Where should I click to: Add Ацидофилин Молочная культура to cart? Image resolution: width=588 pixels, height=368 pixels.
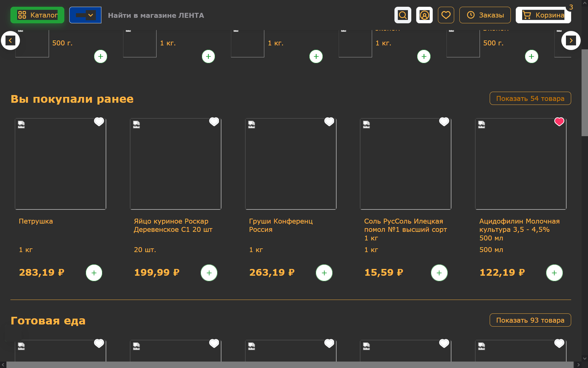(x=554, y=273)
